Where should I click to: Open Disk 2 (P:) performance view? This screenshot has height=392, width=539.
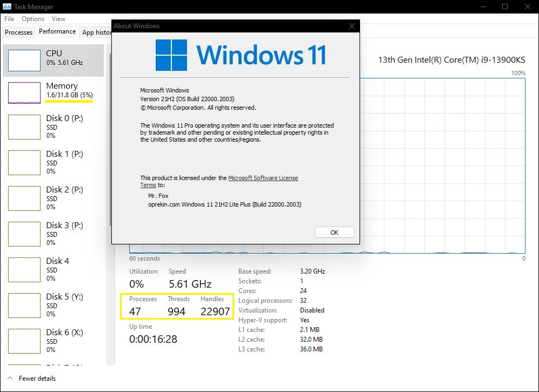click(54, 198)
